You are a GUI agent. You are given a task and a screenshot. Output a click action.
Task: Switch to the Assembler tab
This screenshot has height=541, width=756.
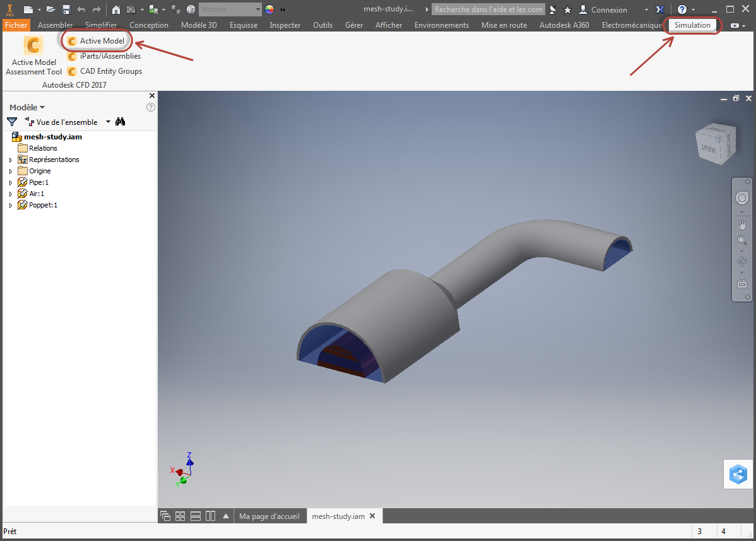pyautogui.click(x=56, y=25)
